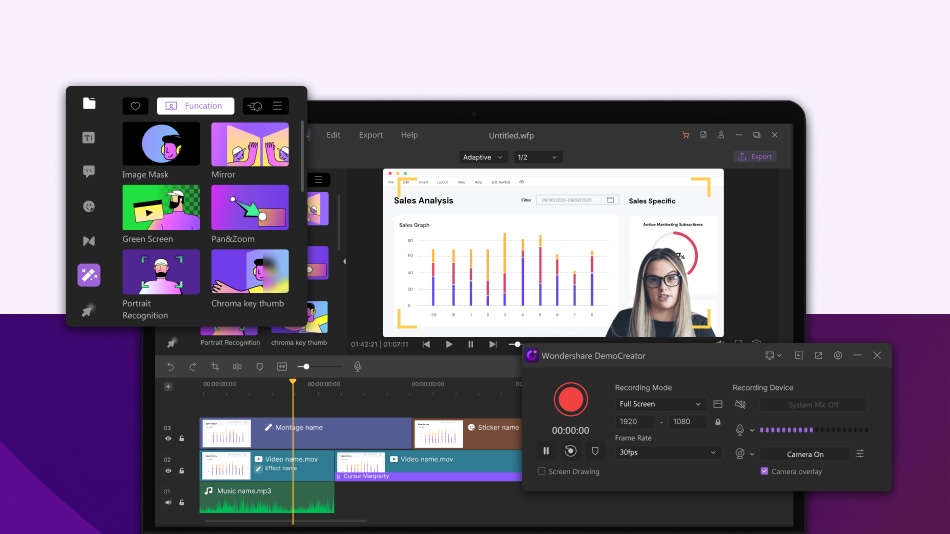Enable the Screen Drawing checkbox
This screenshot has height=534, width=950.
coord(542,471)
